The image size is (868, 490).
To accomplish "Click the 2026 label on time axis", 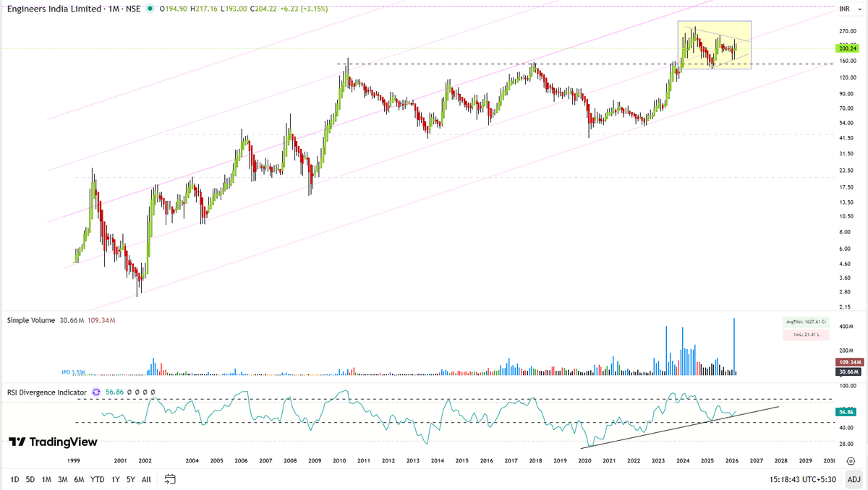I will 732,460.
